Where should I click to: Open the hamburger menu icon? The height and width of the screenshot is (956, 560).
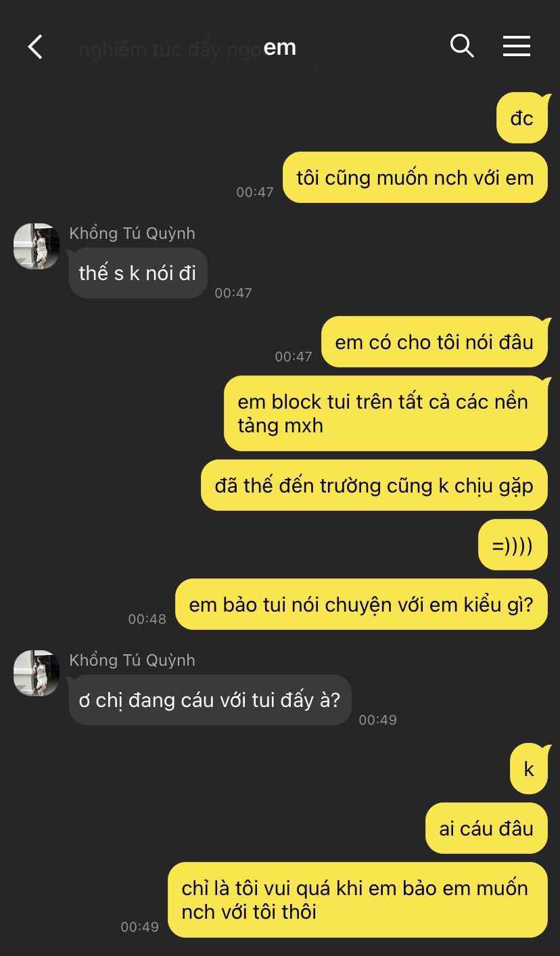(517, 46)
